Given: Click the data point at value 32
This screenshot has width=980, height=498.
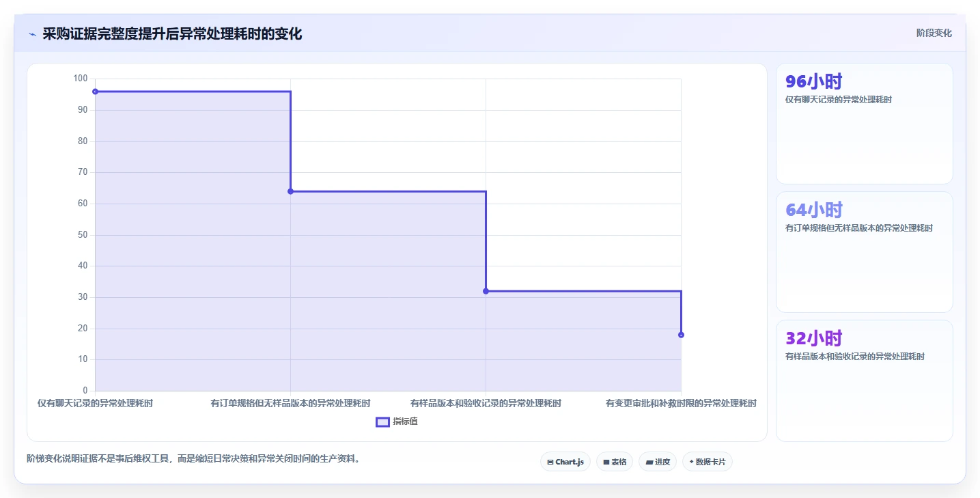Looking at the screenshot, I should click(486, 291).
